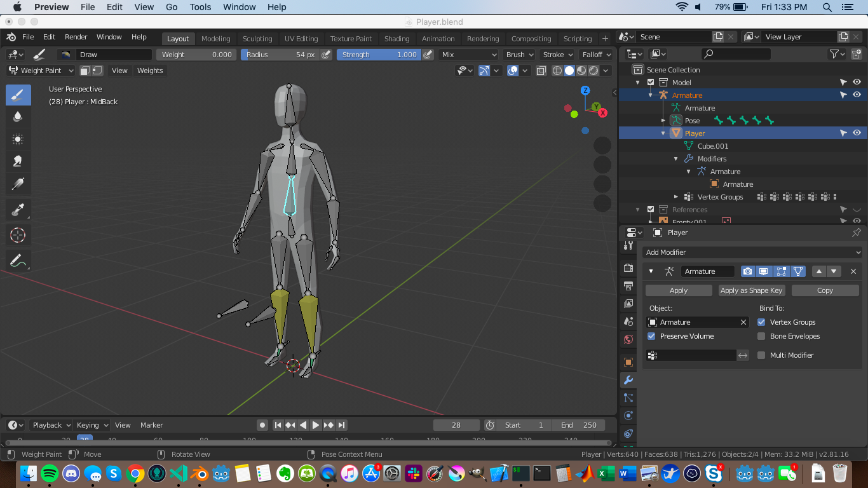Click the timeline play button
Screen dimensions: 868x488
click(316, 425)
